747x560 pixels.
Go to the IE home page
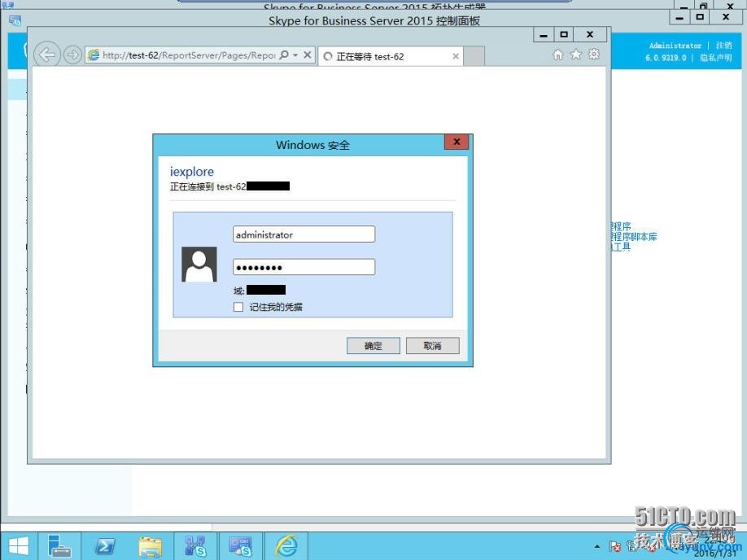coord(558,55)
